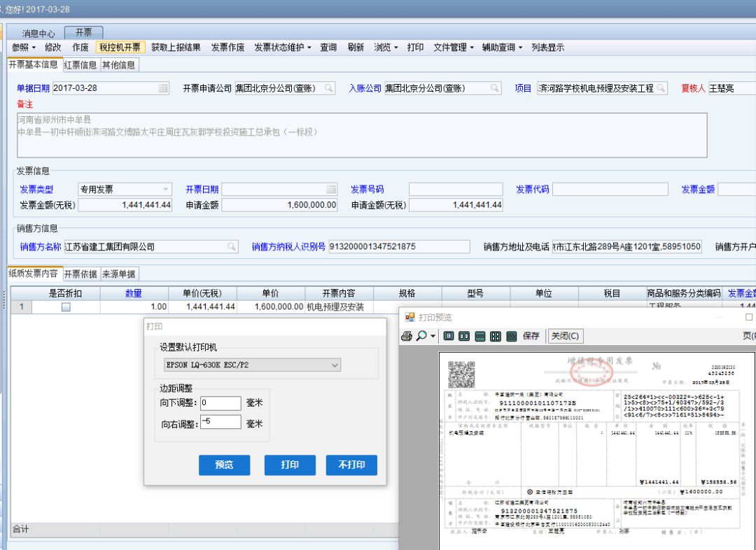Image resolution: width=756 pixels, height=550 pixels.
Task: Click the 数量 column header
Action: click(134, 293)
